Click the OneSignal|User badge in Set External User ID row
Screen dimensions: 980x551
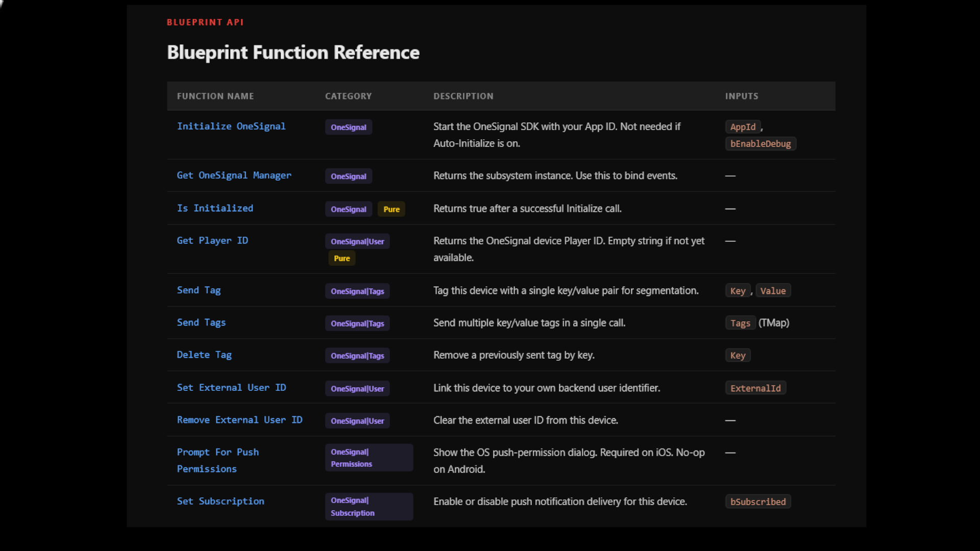pyautogui.click(x=357, y=388)
